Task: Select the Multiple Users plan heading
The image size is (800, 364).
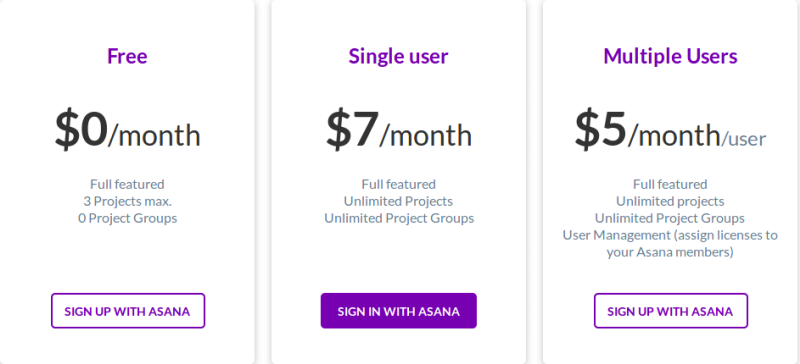Action: coord(670,56)
